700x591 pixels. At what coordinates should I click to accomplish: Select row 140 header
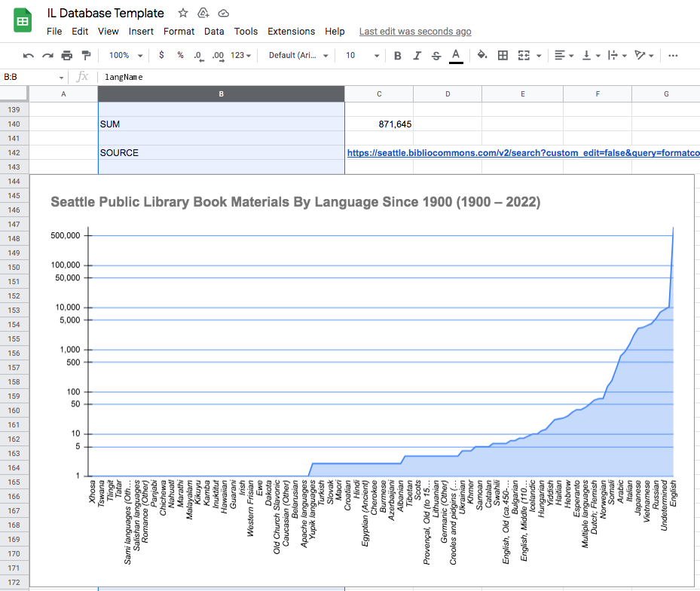point(14,124)
